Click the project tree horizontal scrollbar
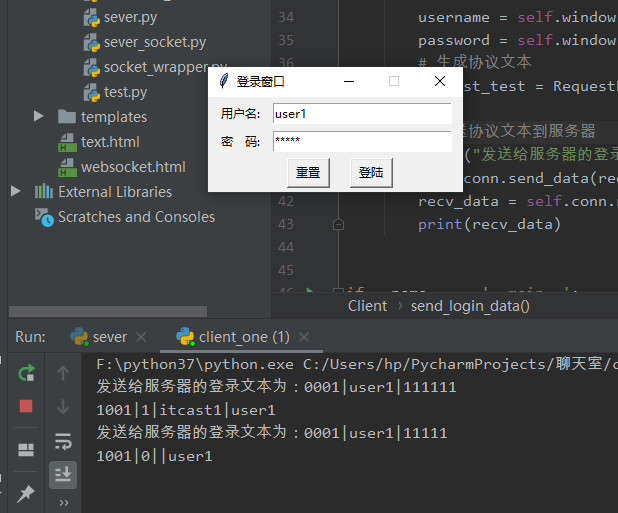Viewport: 618px width, 513px height. click(108, 311)
